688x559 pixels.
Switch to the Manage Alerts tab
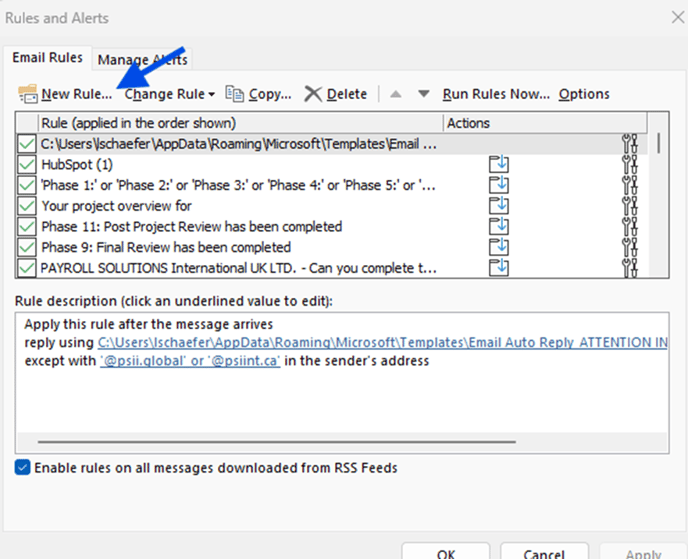142,59
